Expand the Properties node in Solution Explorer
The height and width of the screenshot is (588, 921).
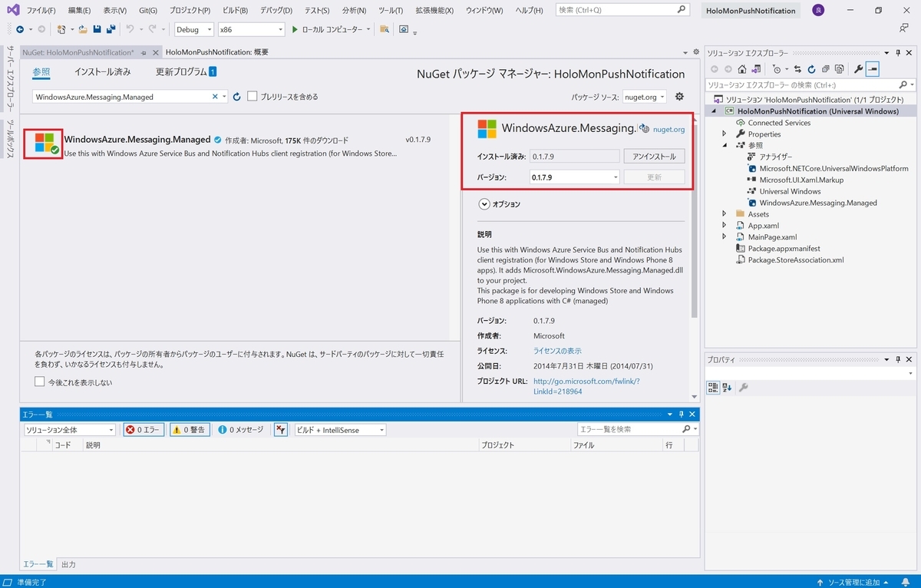724,134
